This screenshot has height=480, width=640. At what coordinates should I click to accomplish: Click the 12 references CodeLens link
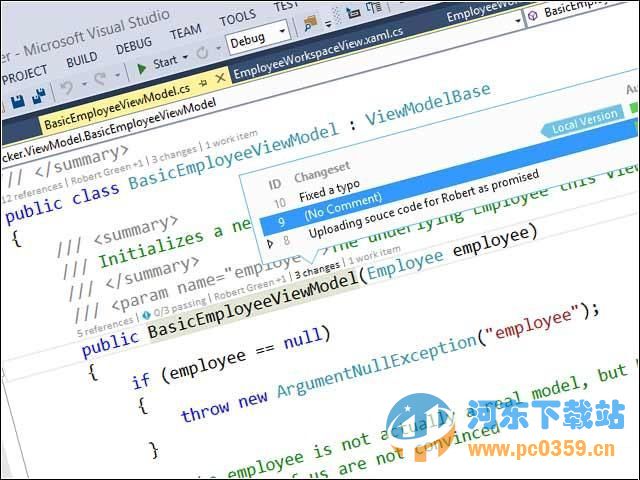32,193
